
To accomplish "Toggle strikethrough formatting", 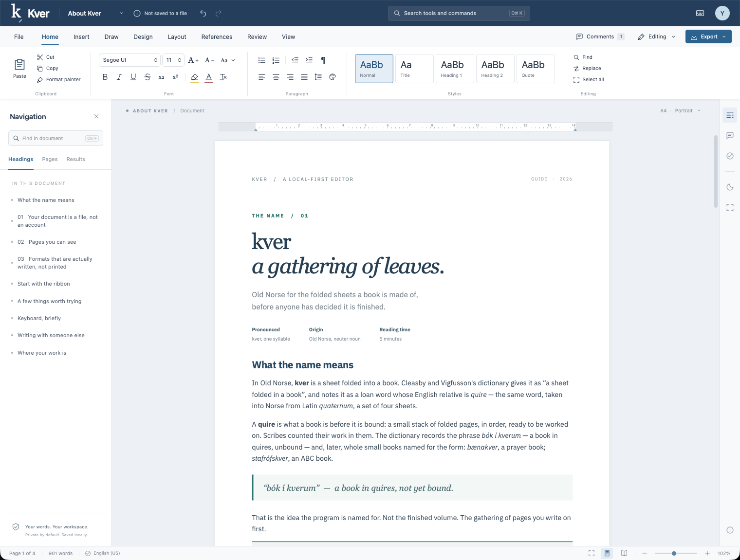I will click(148, 77).
